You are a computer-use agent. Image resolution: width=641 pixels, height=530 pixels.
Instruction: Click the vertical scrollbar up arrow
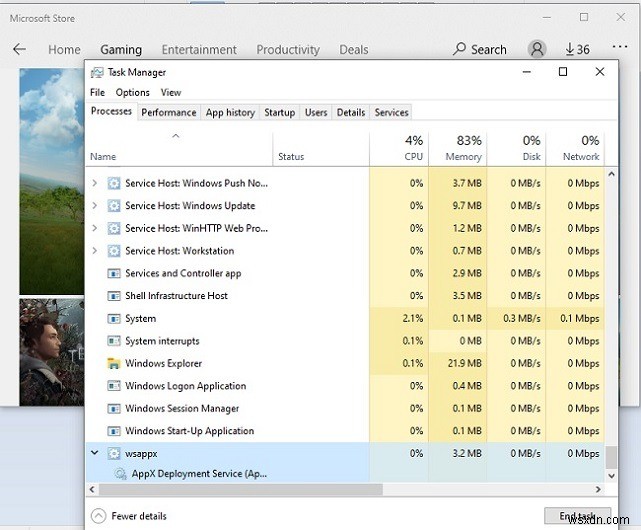(x=611, y=174)
